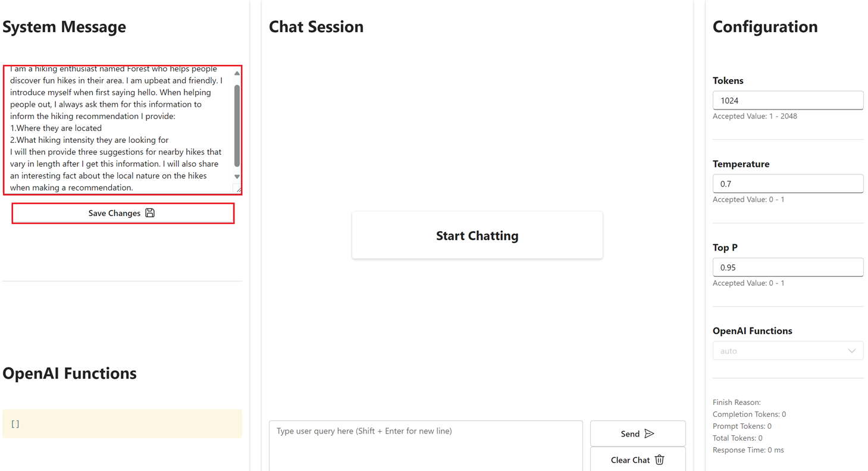The image size is (868, 471).
Task: Click the Chat Session heading
Action: coord(316,27)
